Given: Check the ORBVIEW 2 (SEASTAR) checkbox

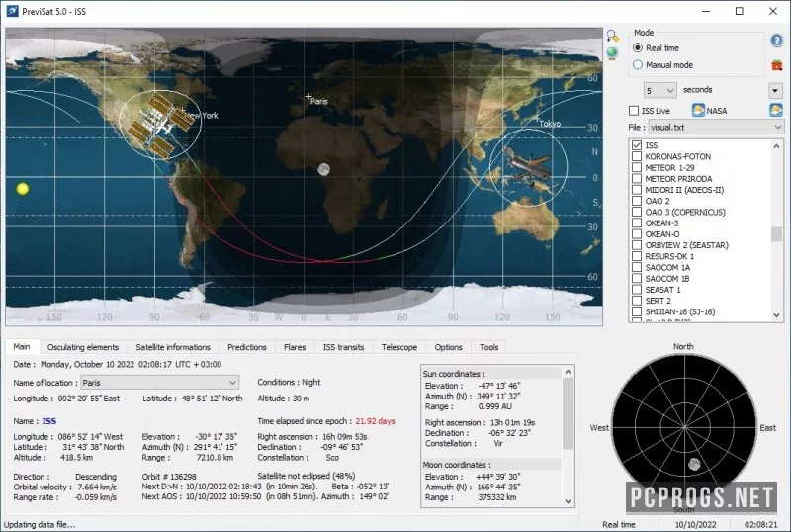Looking at the screenshot, I should point(637,245).
